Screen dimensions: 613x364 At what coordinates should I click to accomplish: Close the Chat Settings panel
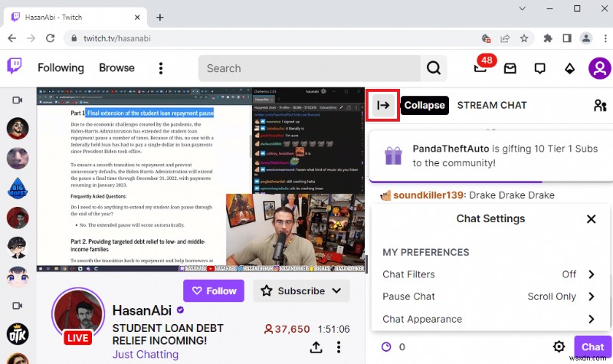pyautogui.click(x=591, y=219)
